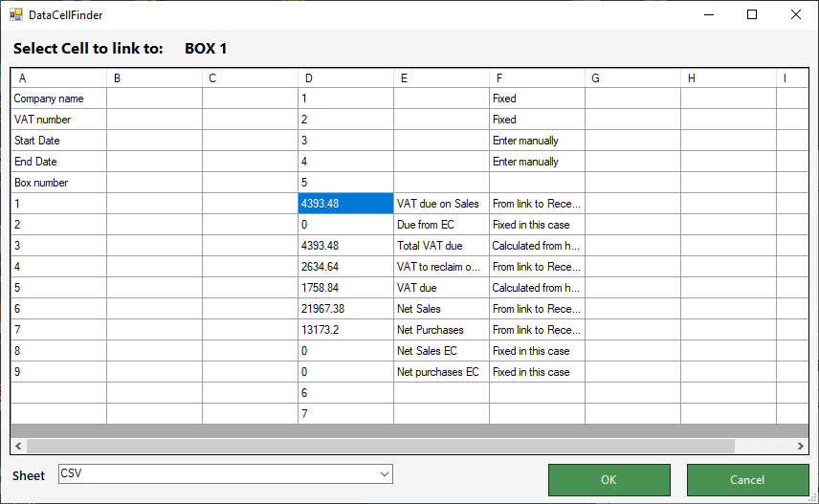Select the 'Net Sales' cell in column E
This screenshot has width=819, height=504.
click(x=441, y=309)
